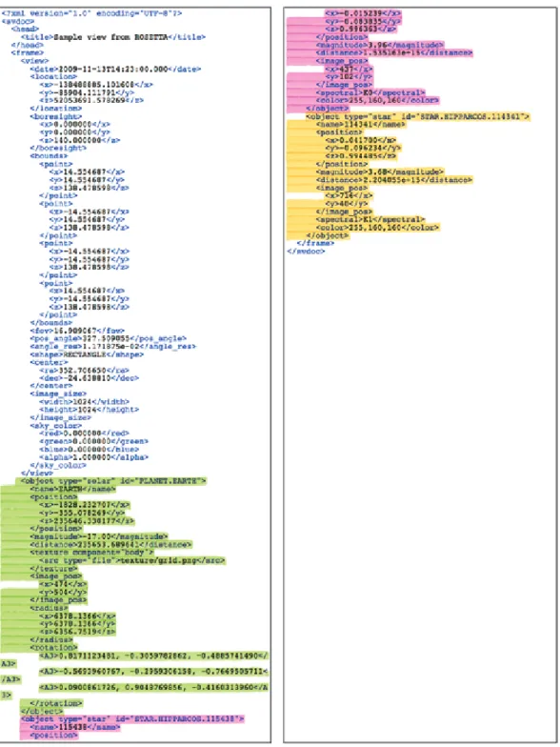Click the yellow-highlighted magnitude '3.68' line
Screen dimensions: 560x747
coord(379,172)
